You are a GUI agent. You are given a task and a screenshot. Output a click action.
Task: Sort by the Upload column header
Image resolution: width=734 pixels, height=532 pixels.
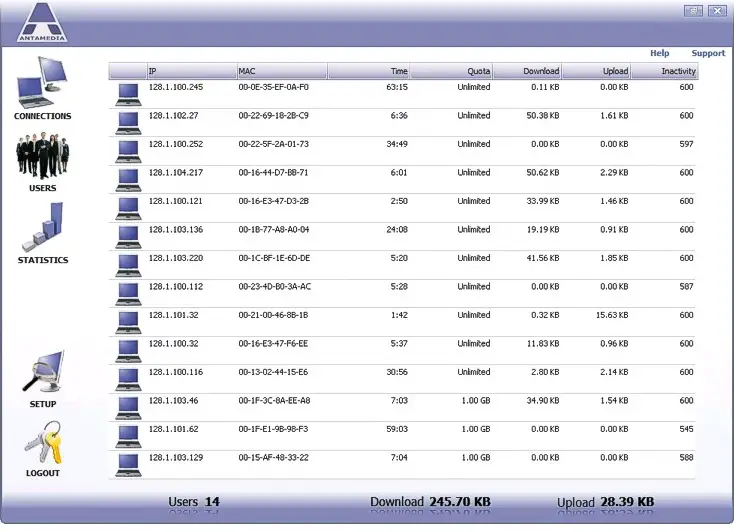pos(596,71)
